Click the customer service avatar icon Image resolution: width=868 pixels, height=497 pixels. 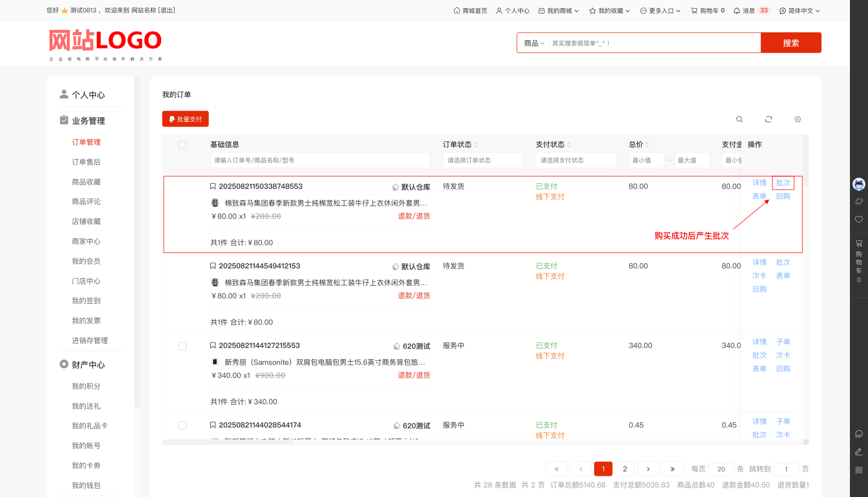coord(859,184)
